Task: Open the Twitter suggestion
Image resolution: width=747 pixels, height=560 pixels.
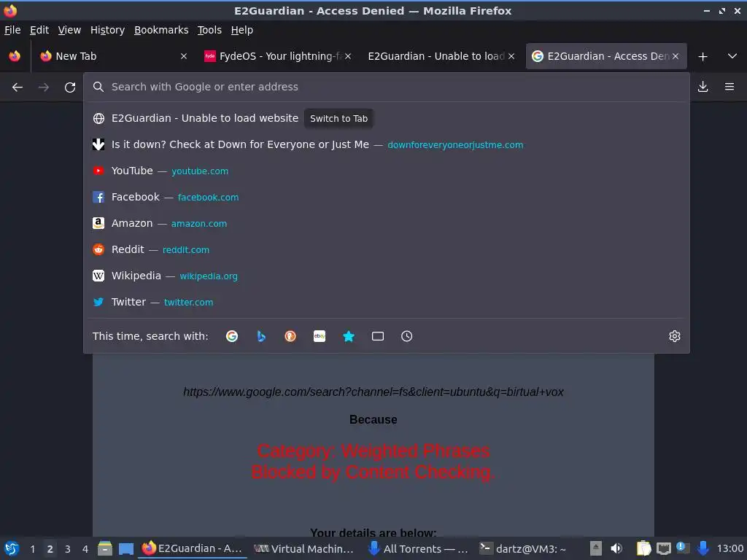Action: 387,302
